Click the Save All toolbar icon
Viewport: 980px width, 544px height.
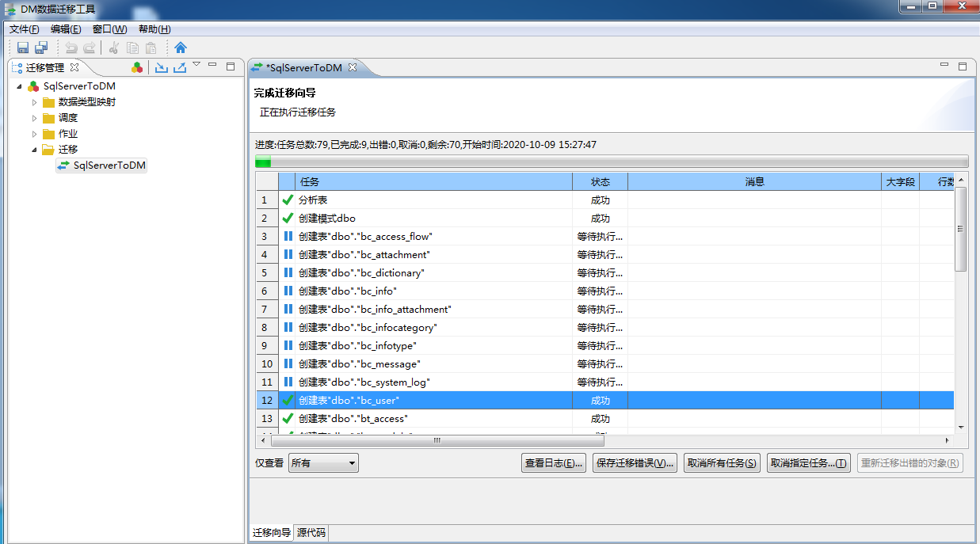(x=40, y=48)
